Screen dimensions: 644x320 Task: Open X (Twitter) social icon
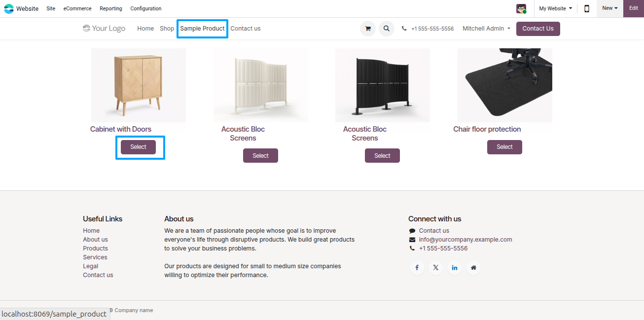[435, 268]
